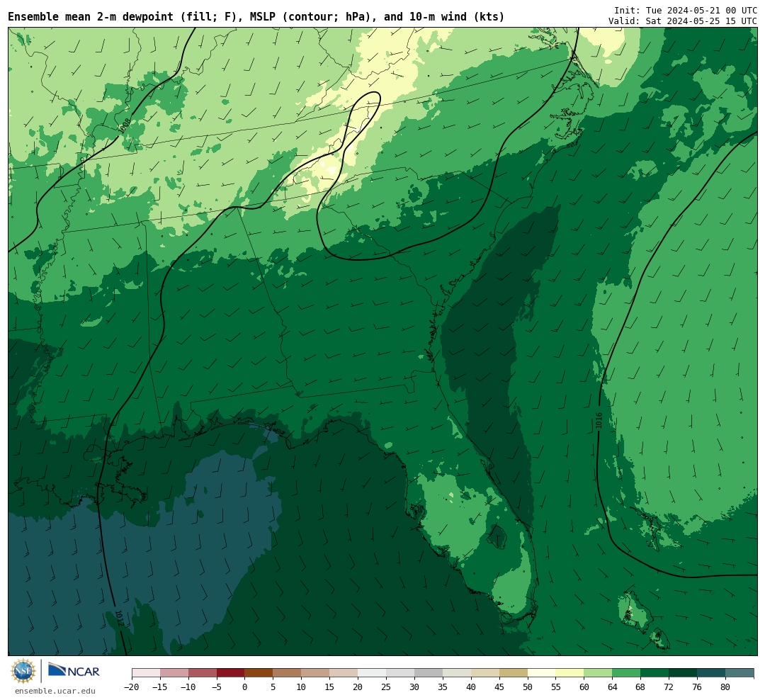Pick the dark green 68 to 72 swatch

coord(654,673)
